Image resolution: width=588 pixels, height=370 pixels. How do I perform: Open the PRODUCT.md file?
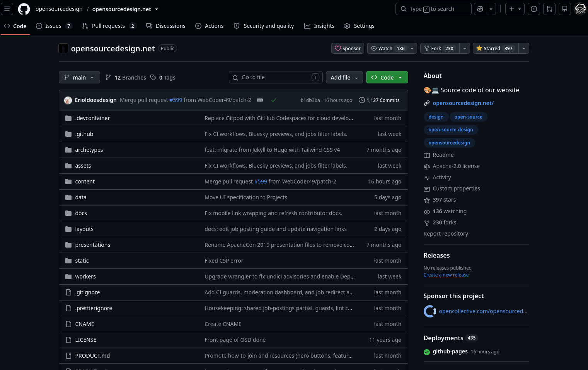click(92, 356)
